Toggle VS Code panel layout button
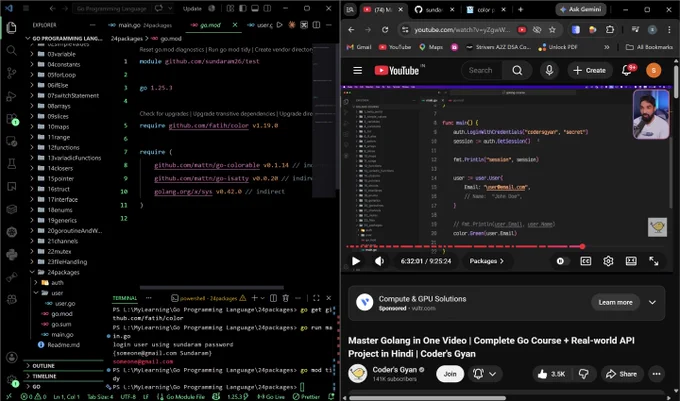Image resolution: width=680 pixels, height=401 pixels. tap(255, 8)
